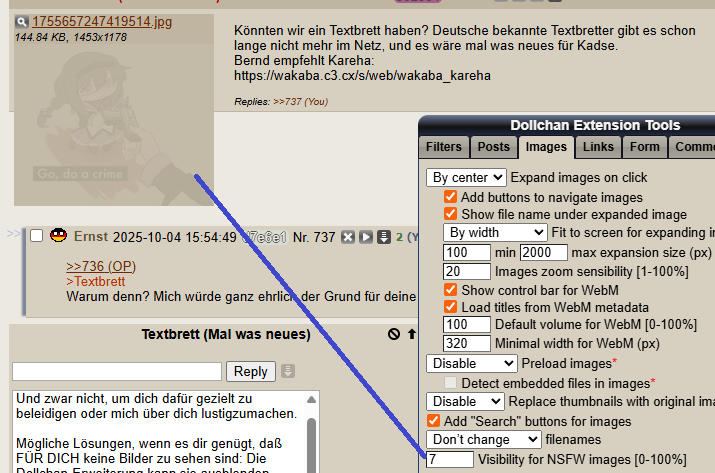Switch to the Filters tab
715x473 pixels.
[x=443, y=147]
